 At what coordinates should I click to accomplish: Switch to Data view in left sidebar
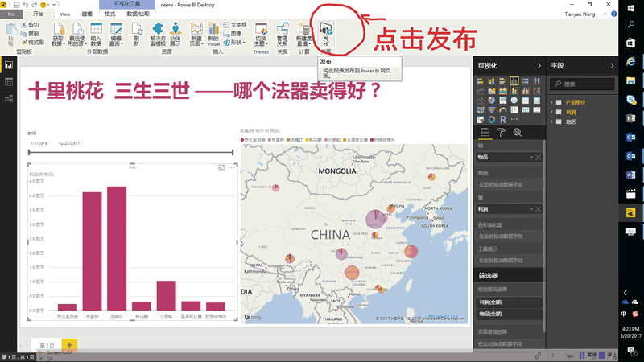pyautogui.click(x=9, y=82)
